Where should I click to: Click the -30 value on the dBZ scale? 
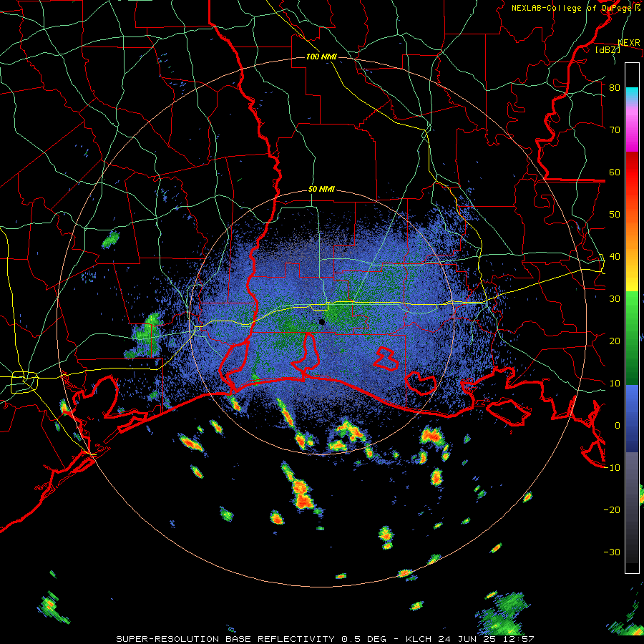click(x=612, y=552)
